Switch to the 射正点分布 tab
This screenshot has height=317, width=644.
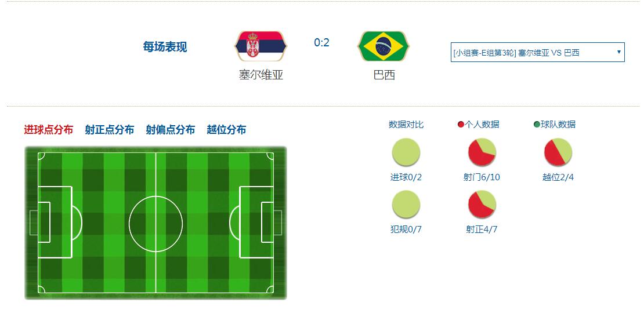pyautogui.click(x=109, y=130)
